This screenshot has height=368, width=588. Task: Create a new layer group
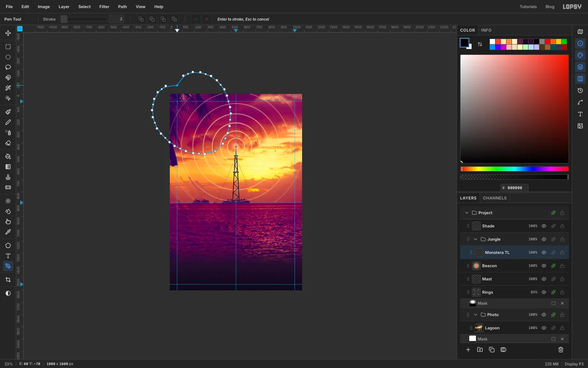click(x=480, y=350)
